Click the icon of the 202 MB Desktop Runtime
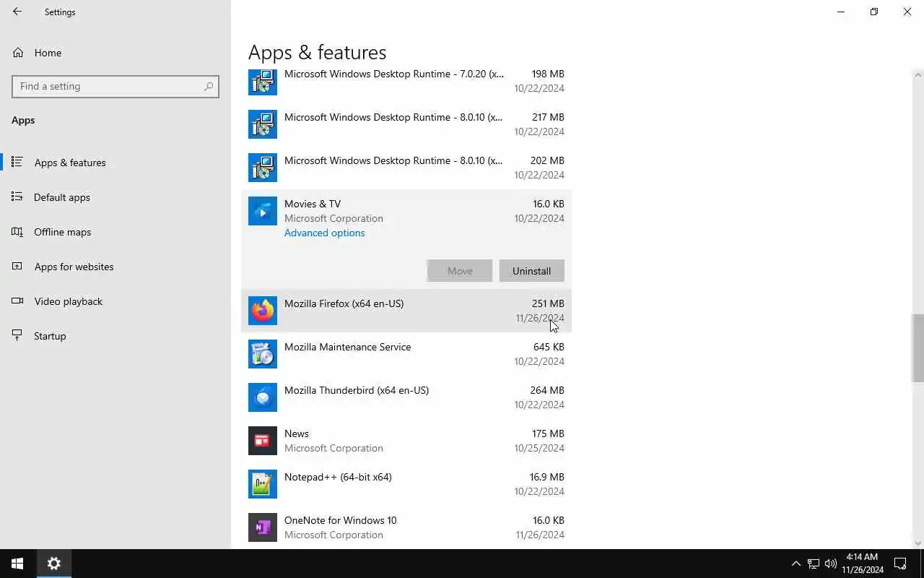The height and width of the screenshot is (578, 924). coord(263,168)
